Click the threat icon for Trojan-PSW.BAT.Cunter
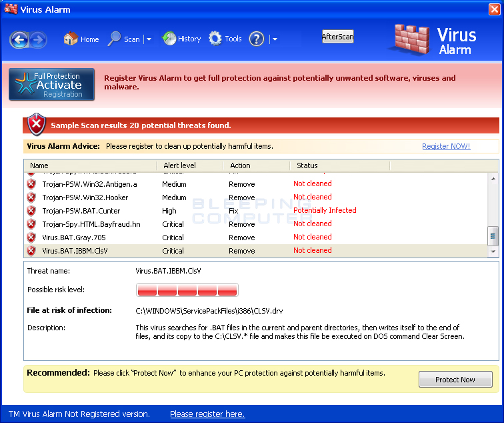504x423 pixels. [x=31, y=211]
